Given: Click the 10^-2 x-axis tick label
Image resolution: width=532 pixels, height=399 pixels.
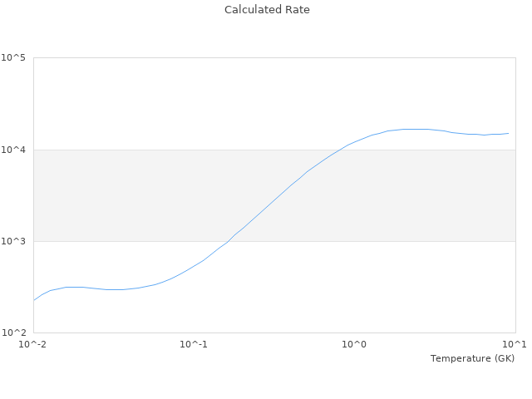Looking at the screenshot, I should pos(33,344).
